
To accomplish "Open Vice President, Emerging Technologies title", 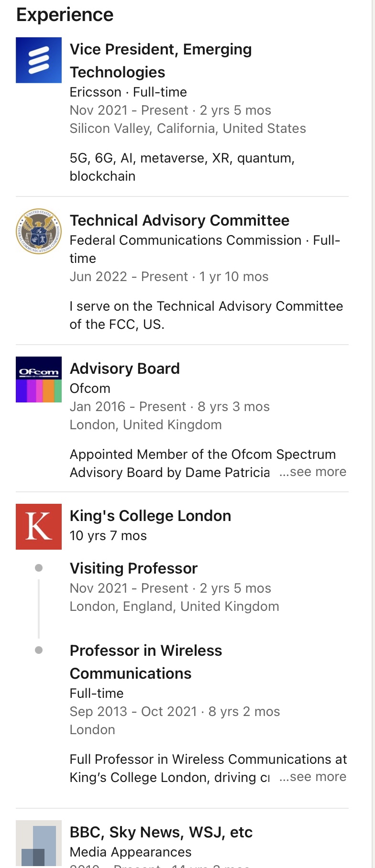I will (x=161, y=61).
